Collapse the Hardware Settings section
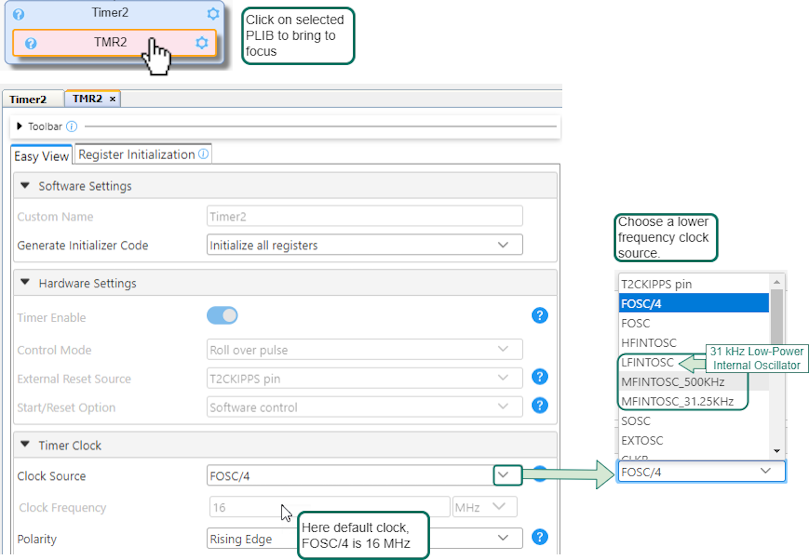Image resolution: width=809 pixels, height=560 pixels. point(25,283)
